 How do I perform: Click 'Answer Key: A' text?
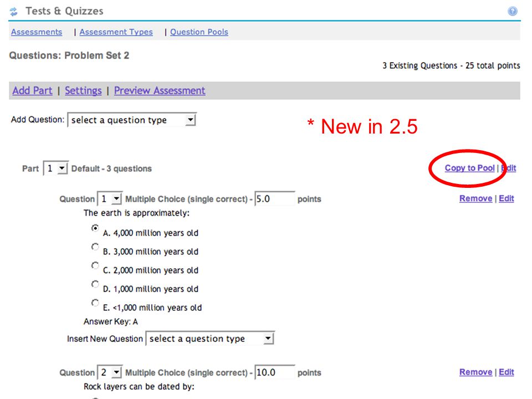[x=111, y=321]
